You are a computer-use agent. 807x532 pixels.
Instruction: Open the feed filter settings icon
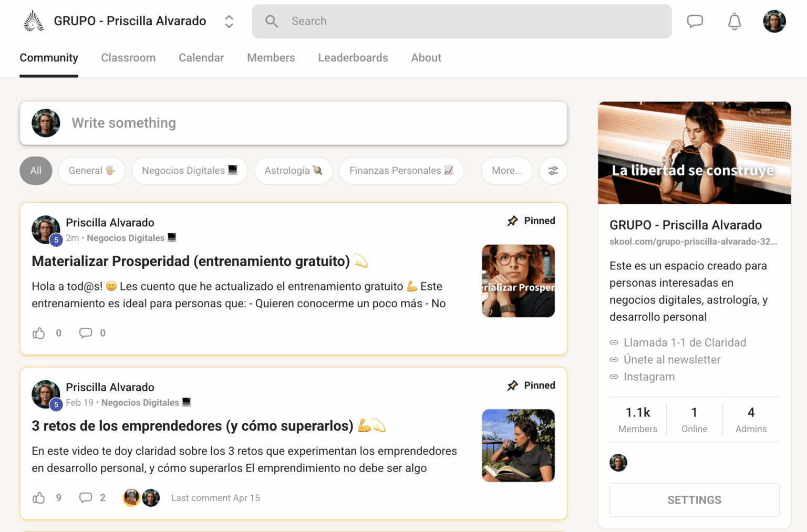(x=553, y=171)
